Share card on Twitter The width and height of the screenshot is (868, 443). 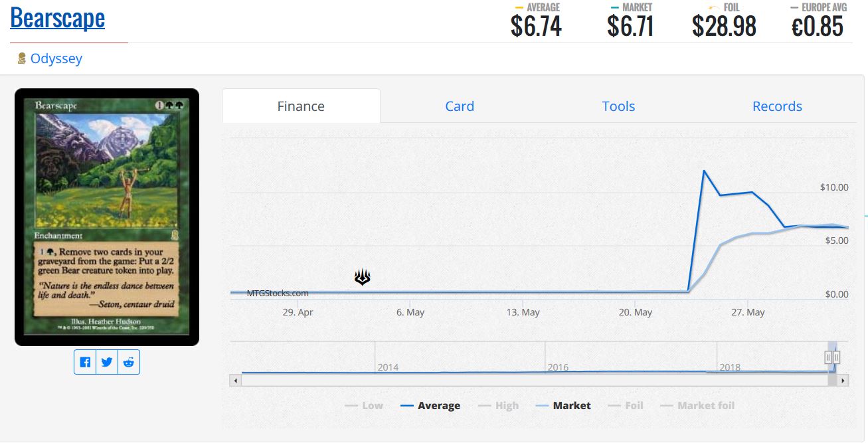pyautogui.click(x=107, y=362)
